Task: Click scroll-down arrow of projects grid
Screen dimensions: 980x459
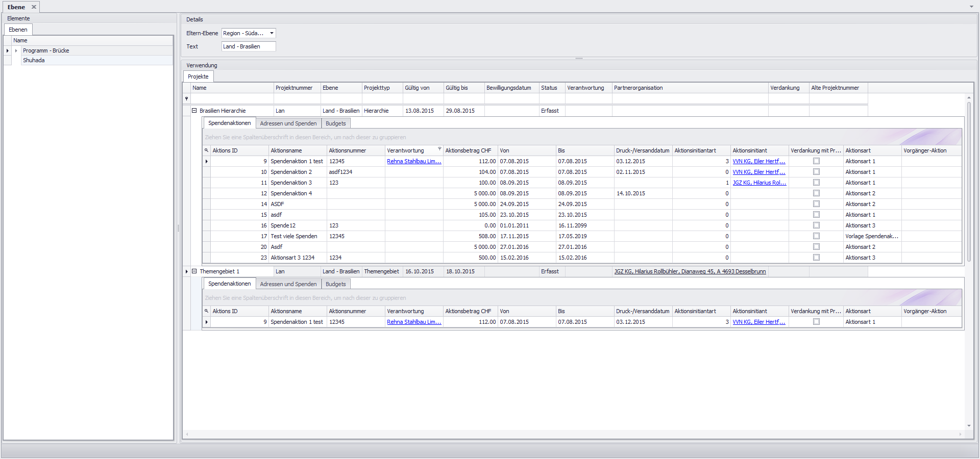Action: (969, 426)
